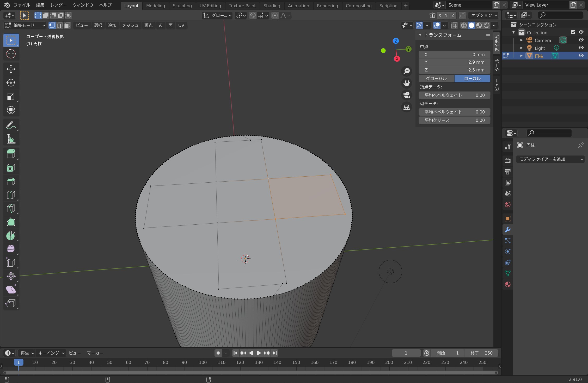Click the play animation button
Image resolution: width=588 pixels, height=383 pixels.
coord(259,353)
